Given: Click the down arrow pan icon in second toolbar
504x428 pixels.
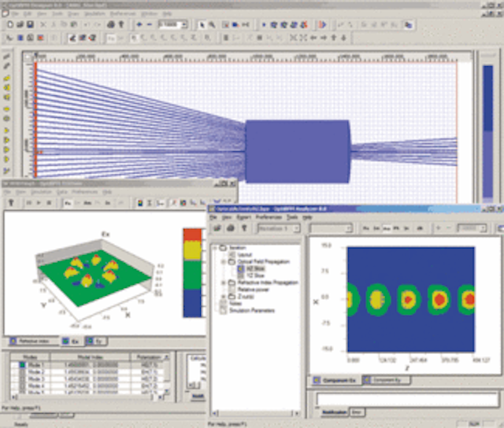Looking at the screenshot, I should click(343, 38).
